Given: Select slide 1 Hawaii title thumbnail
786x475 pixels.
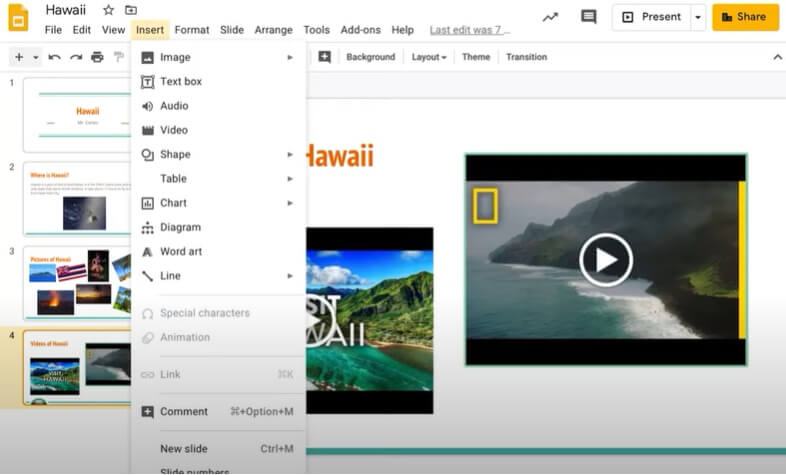Looking at the screenshot, I should click(x=77, y=115).
